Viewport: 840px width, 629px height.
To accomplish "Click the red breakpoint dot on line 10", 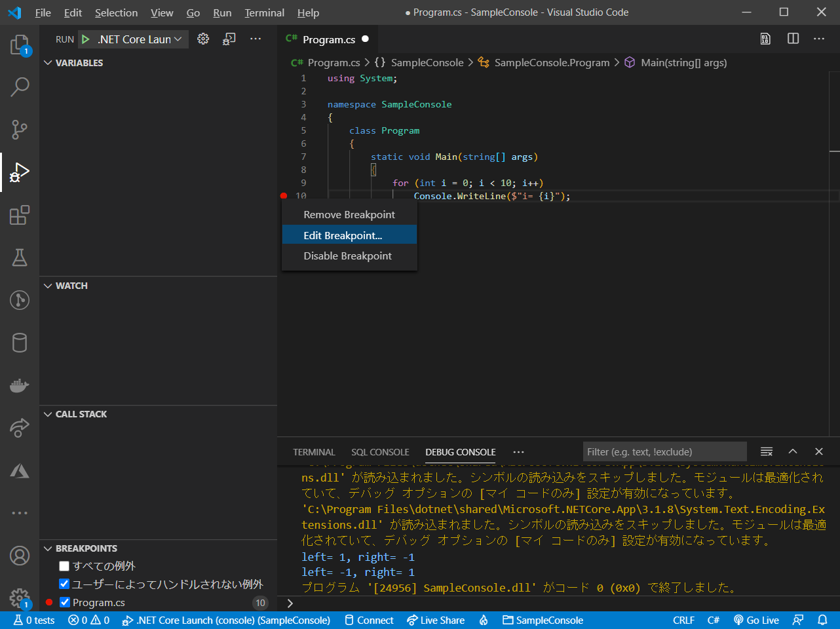I will point(284,195).
